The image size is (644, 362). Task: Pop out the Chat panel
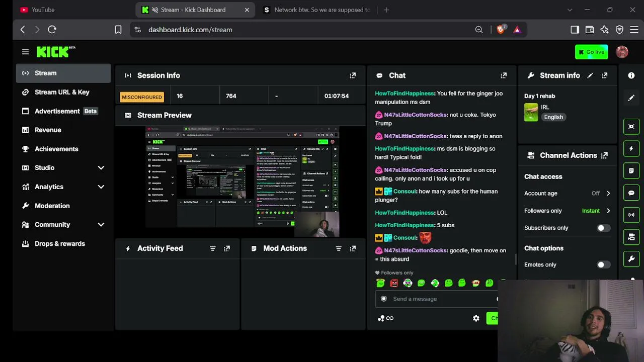pos(504,75)
